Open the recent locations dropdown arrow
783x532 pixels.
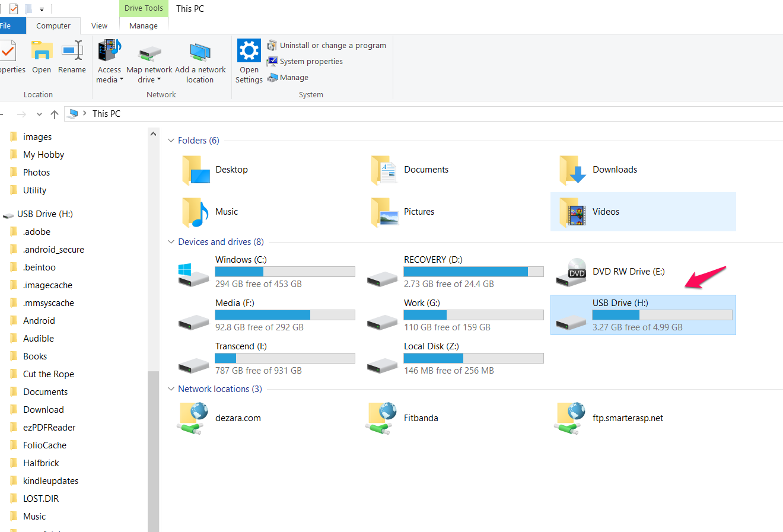(x=39, y=114)
